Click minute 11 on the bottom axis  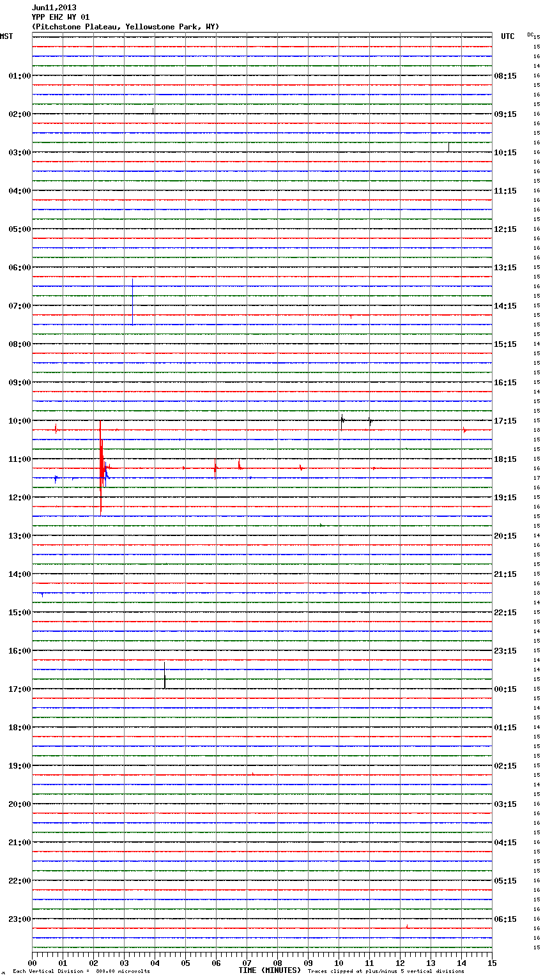(x=369, y=963)
